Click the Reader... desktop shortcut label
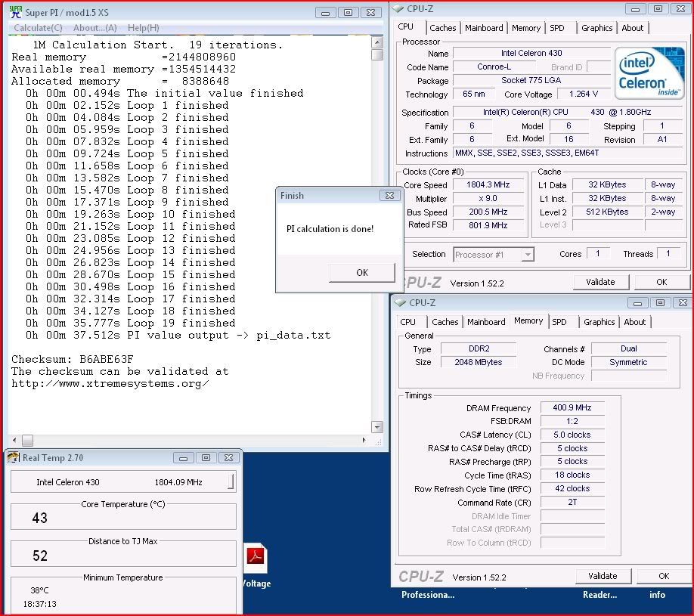Viewport: 694px width, 616px height. point(600,595)
